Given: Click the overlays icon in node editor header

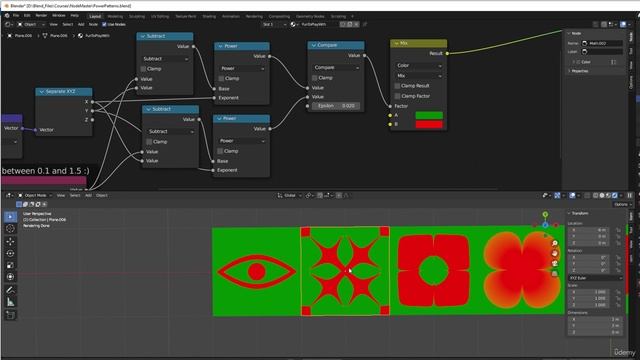Looking at the screenshot, I should tap(623, 24).
